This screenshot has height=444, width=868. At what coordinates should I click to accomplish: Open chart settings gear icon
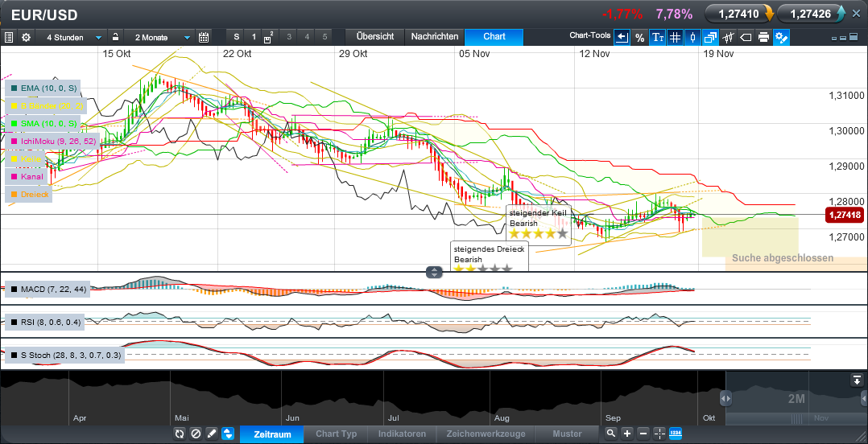tap(26, 38)
